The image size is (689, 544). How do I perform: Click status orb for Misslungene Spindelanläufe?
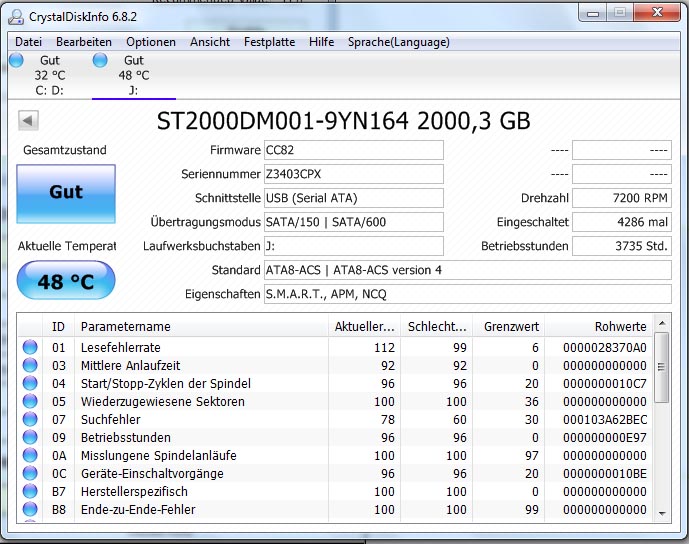coord(30,455)
